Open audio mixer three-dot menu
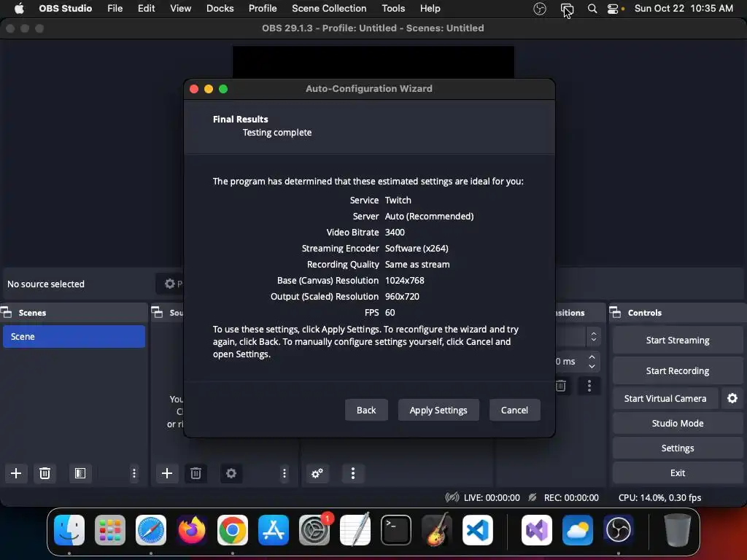This screenshot has height=560, width=747. click(353, 472)
